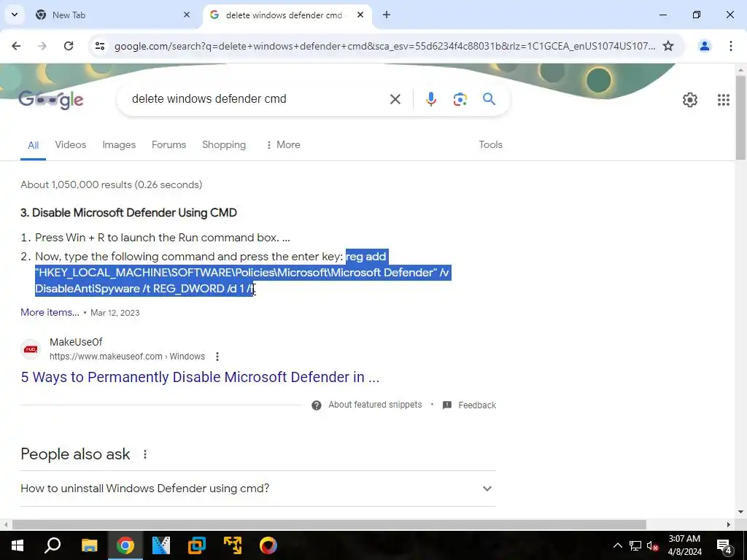This screenshot has height=560, width=747.
Task: Open the notification center
Action: click(724, 545)
